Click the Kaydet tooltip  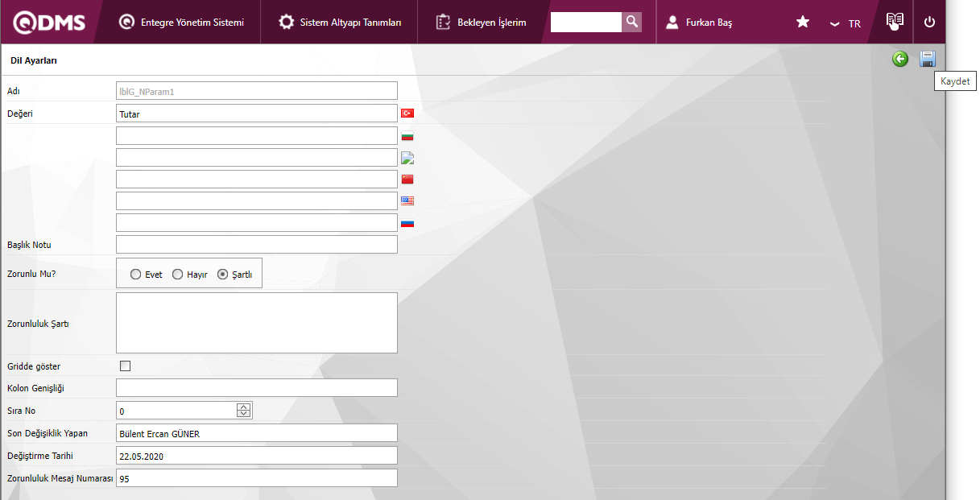955,81
